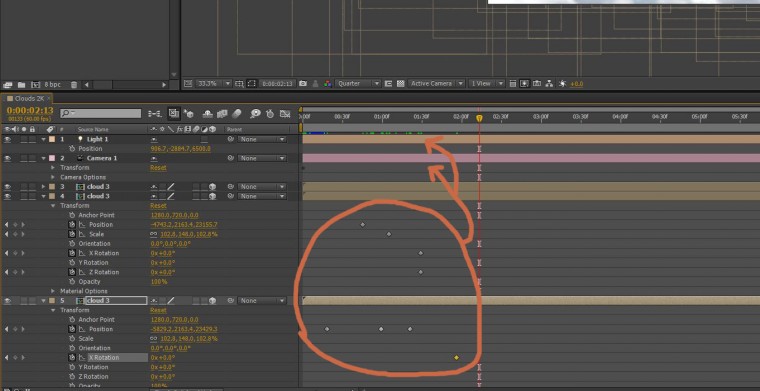Screen dimensions: 760x391
Task: Click Reset link for Camera 1 Transform
Action: click(158, 168)
